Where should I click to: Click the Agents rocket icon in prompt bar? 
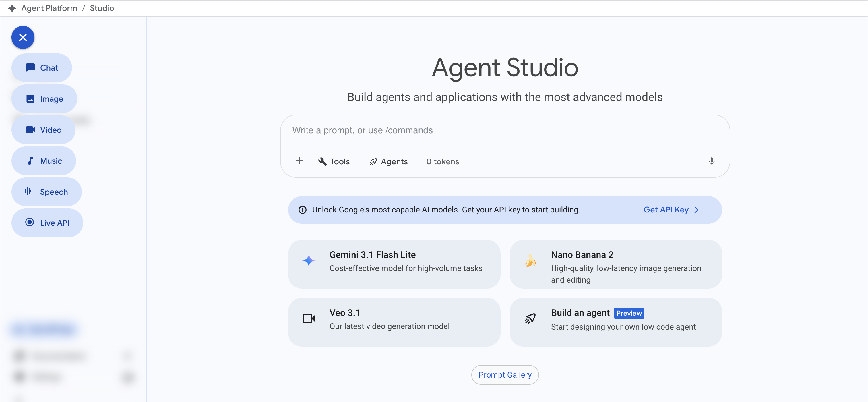tap(373, 162)
